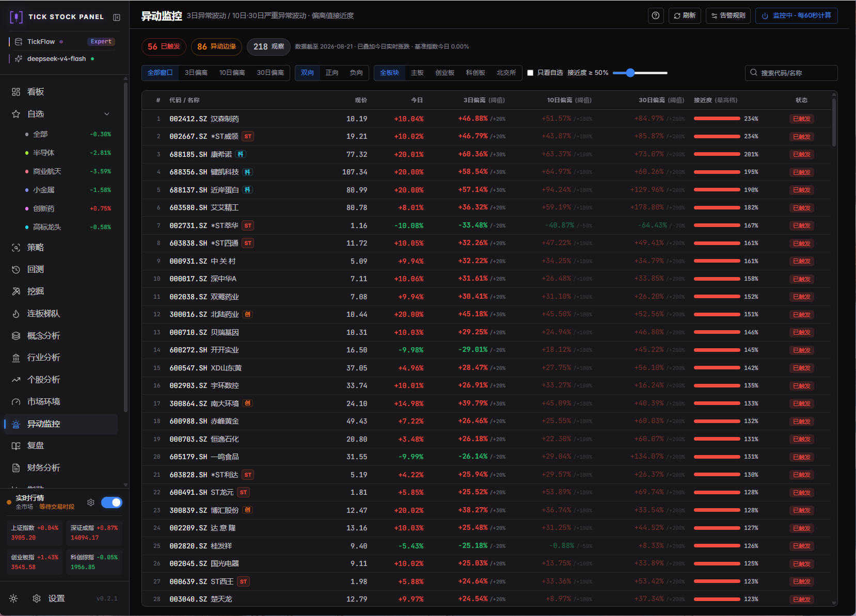Open 市场环境 gauge icon

pyautogui.click(x=16, y=402)
